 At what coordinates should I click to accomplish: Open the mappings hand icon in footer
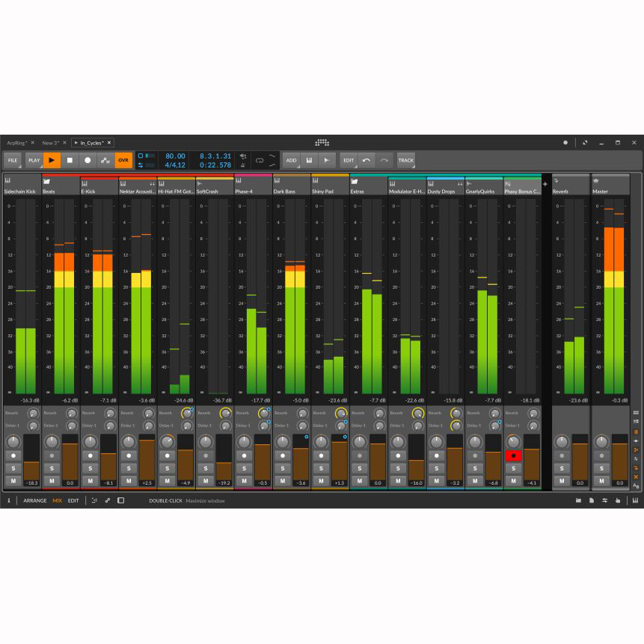pos(618,500)
